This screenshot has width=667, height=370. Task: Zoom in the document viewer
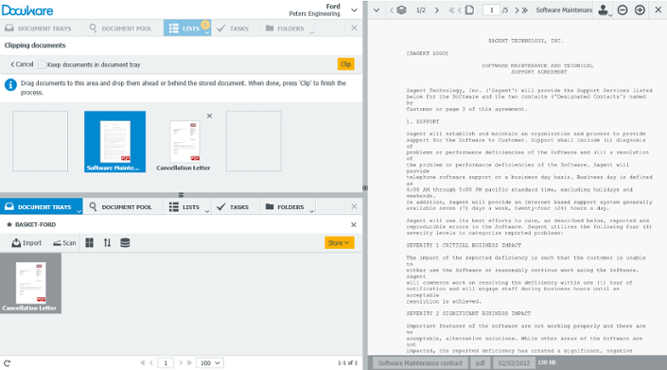[x=640, y=10]
